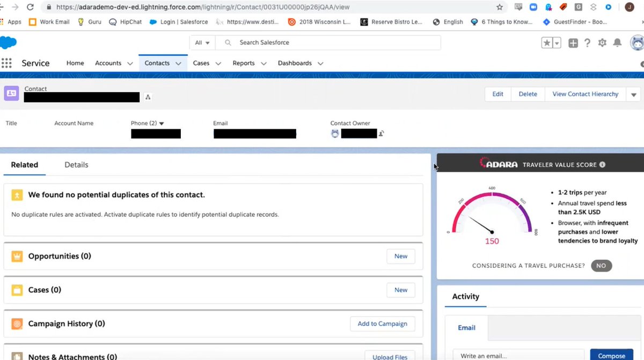Click New in Opportunities section

click(401, 256)
